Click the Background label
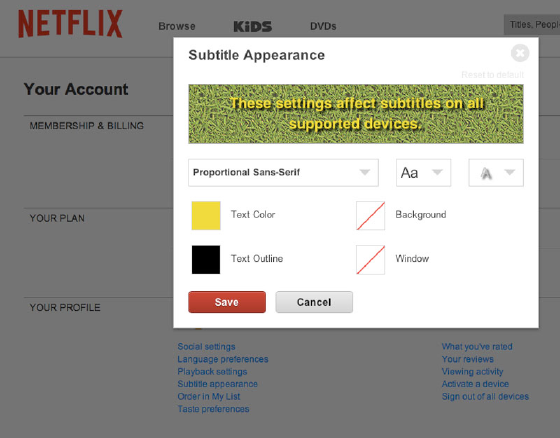 click(x=421, y=215)
